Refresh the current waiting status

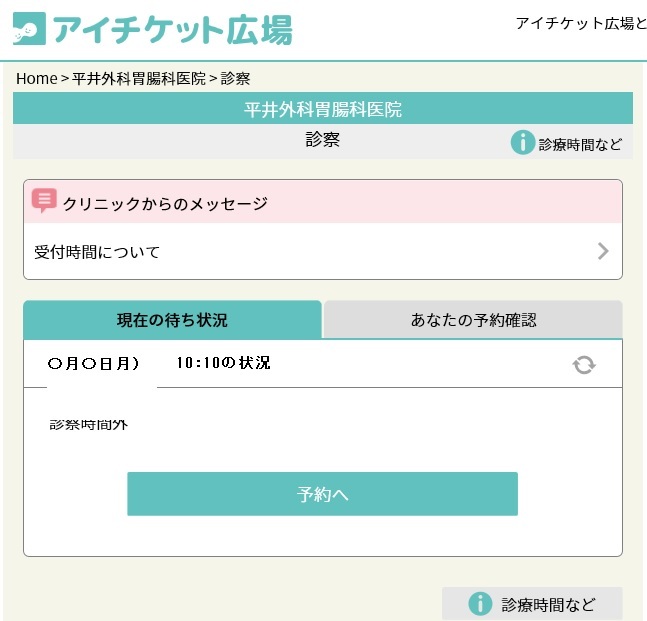coord(584,365)
